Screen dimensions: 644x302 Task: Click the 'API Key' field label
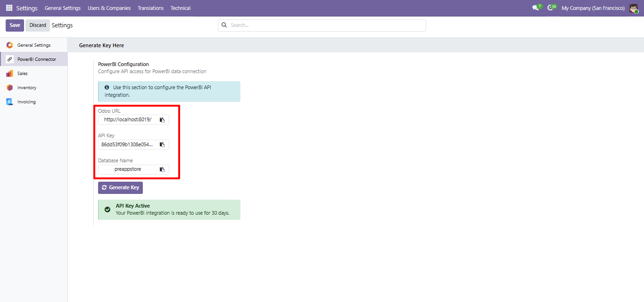point(106,136)
